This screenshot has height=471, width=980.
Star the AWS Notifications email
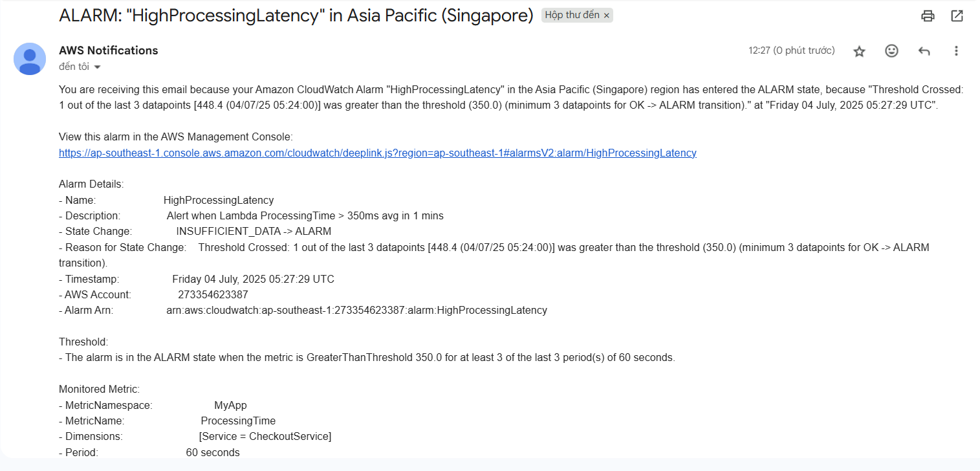[859, 51]
